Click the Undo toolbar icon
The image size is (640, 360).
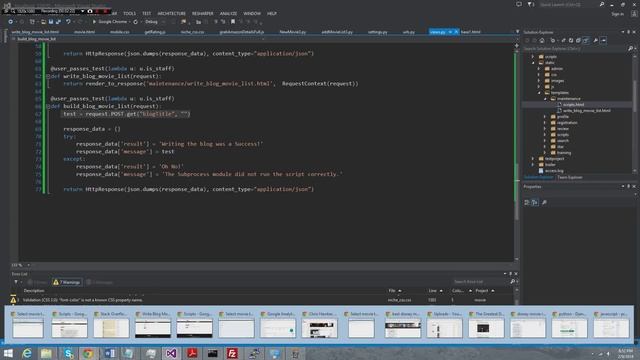click(x=68, y=22)
